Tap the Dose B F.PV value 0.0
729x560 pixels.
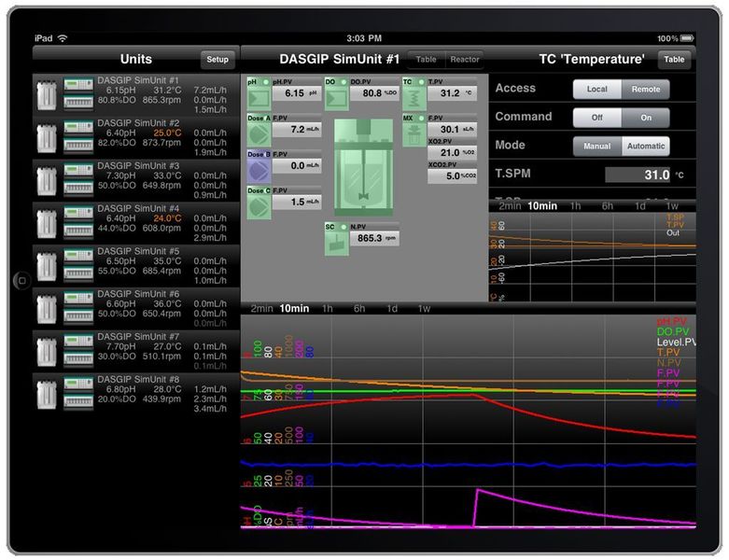coord(297,165)
